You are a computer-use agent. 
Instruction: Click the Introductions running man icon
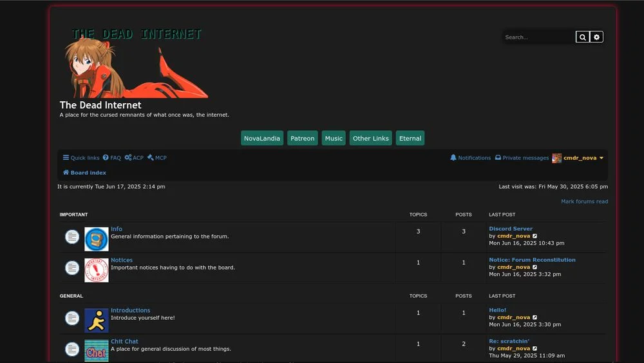click(97, 320)
